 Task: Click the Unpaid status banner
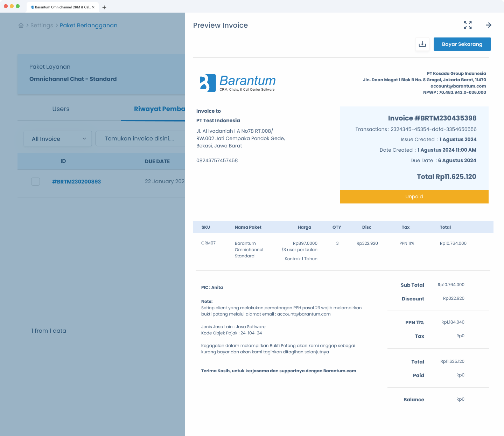414,196
